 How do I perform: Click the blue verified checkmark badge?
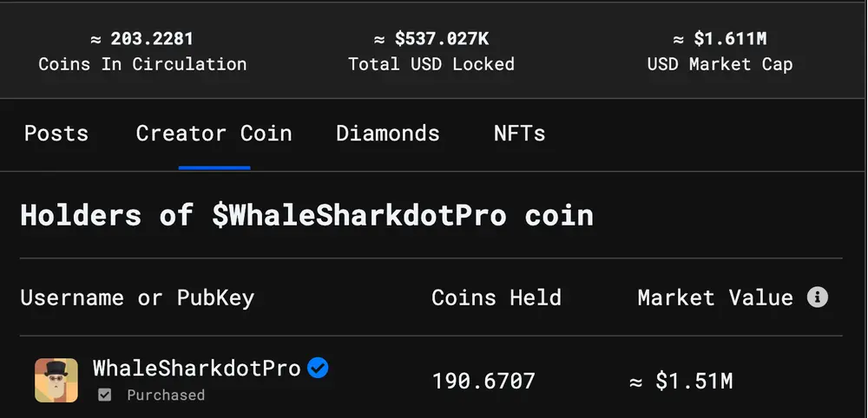(x=318, y=368)
